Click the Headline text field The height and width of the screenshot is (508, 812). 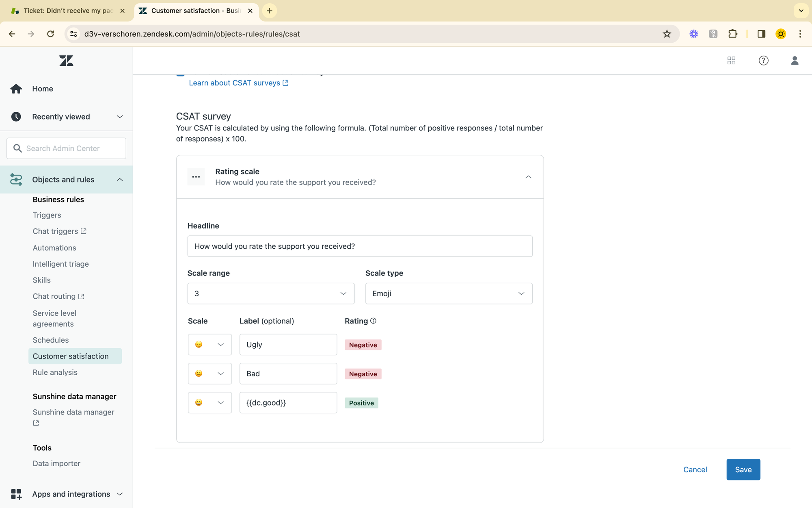click(360, 246)
